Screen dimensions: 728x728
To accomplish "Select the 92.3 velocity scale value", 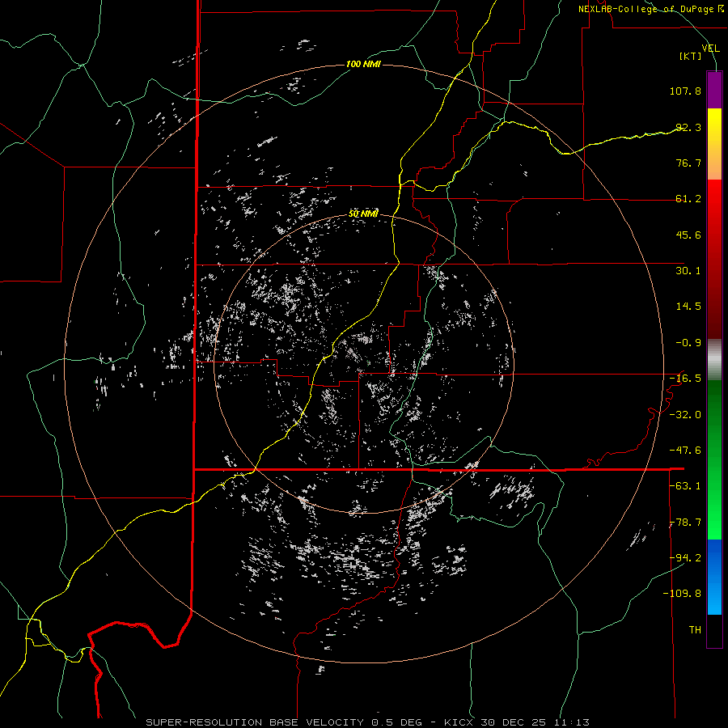I will coord(688,127).
